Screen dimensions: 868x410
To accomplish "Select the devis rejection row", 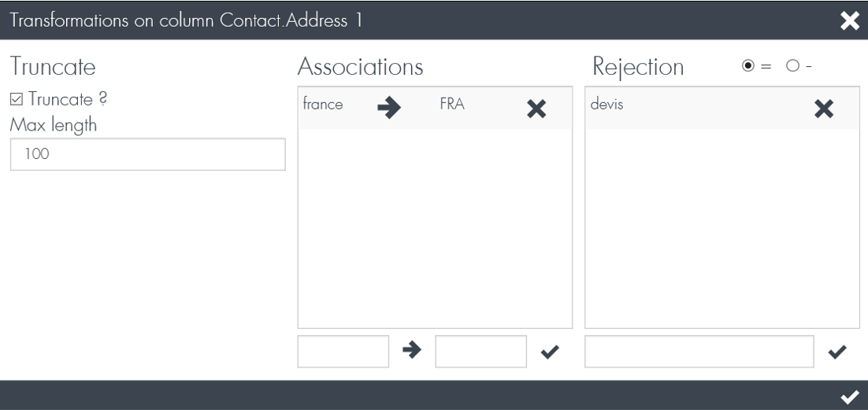I will click(722, 109).
